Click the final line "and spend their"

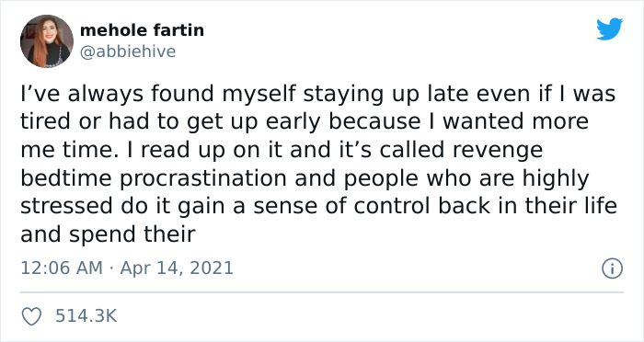coord(108,234)
